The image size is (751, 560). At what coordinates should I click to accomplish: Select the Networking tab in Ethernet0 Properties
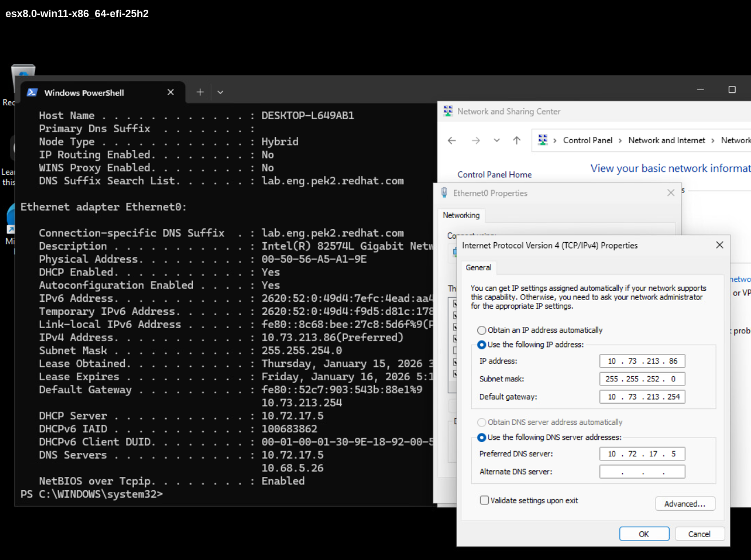coord(461,215)
